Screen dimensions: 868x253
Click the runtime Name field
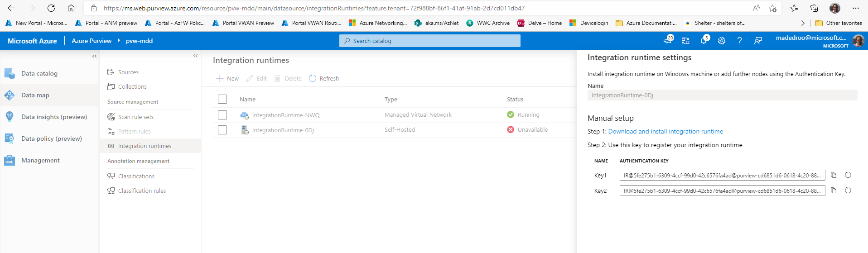click(x=722, y=95)
